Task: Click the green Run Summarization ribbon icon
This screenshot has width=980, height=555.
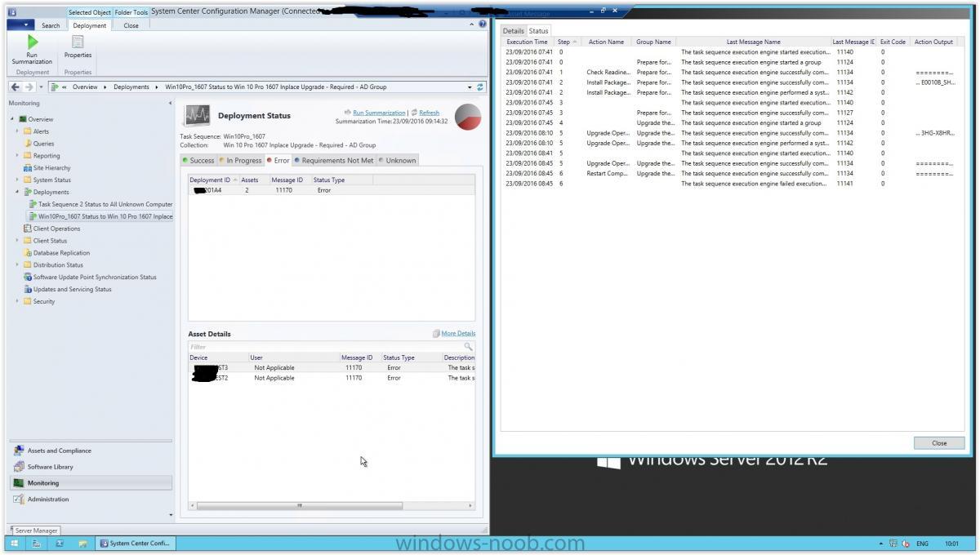Action: 32,42
